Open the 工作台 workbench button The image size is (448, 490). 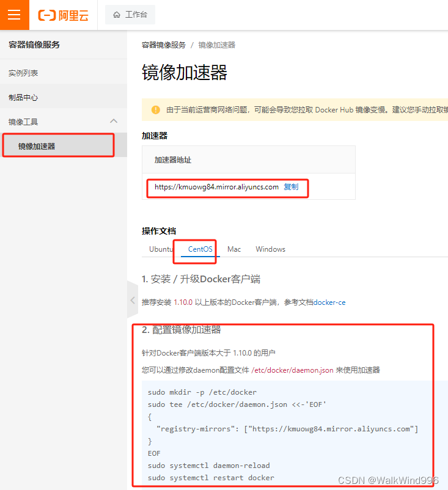(x=130, y=15)
